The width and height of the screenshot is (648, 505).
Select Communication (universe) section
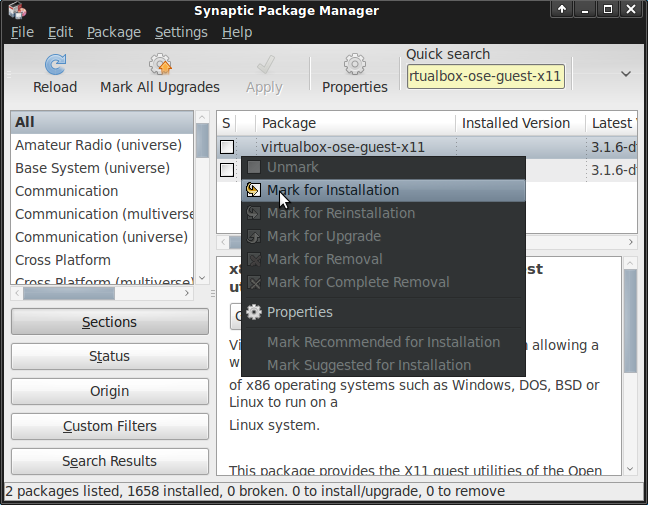pyautogui.click(x=102, y=237)
